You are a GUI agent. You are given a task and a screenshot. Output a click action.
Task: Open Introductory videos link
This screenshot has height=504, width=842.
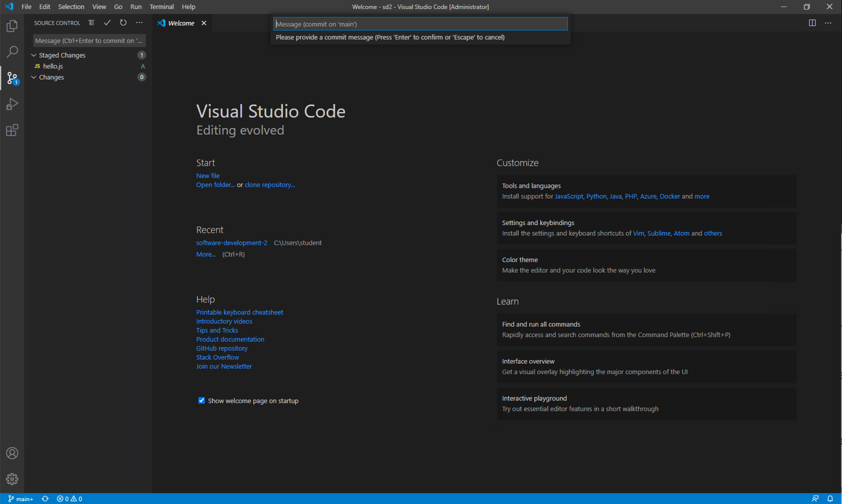(224, 321)
